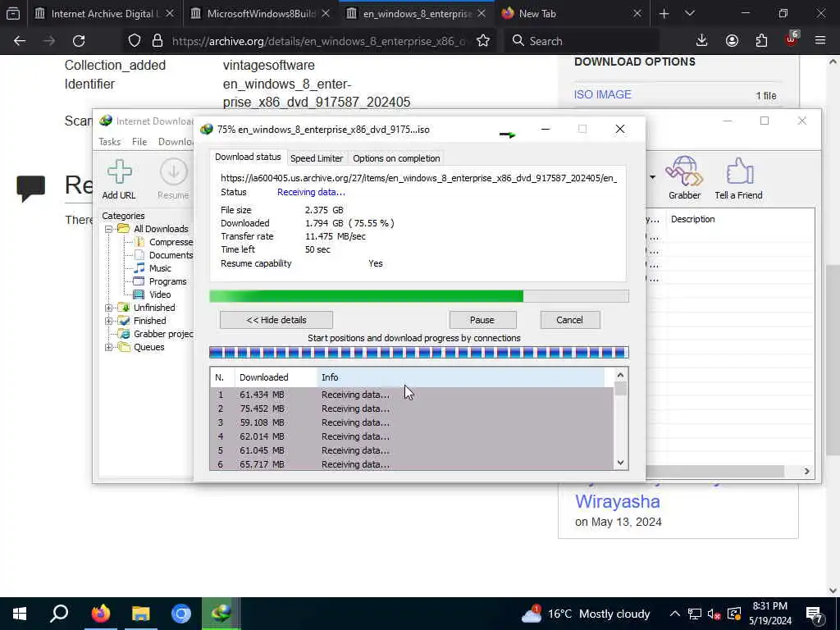
Task: Click the site padlock icon
Action: pos(157,41)
